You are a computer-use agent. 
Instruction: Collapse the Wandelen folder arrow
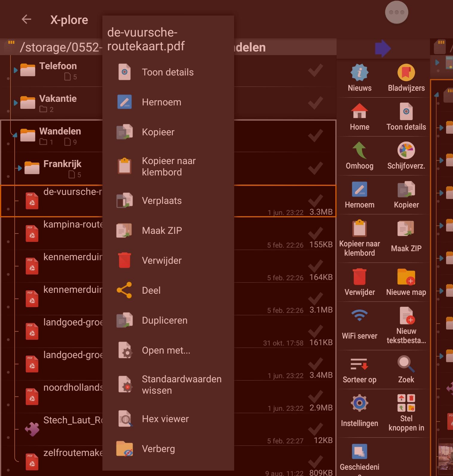[15, 135]
